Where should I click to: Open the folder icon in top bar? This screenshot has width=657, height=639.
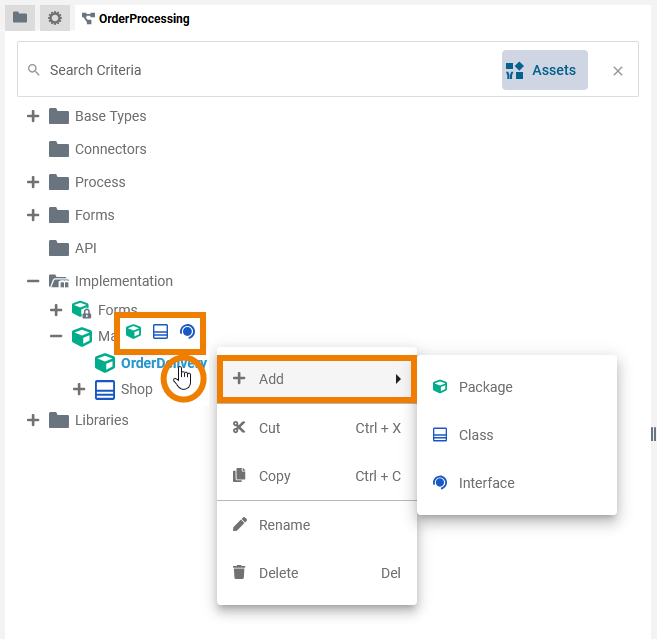coord(20,17)
